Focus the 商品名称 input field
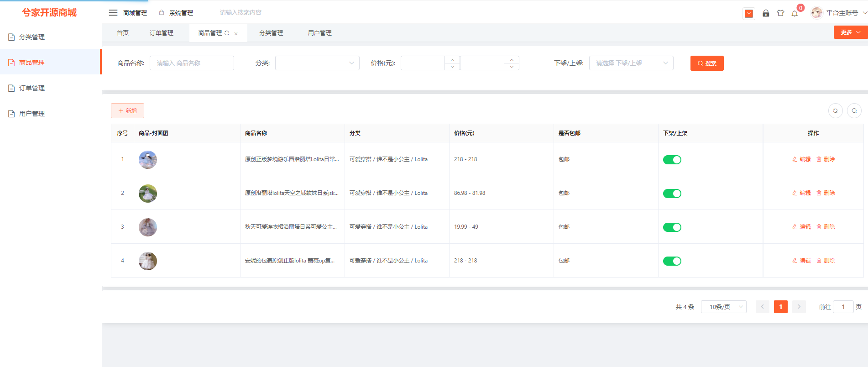 [192, 63]
